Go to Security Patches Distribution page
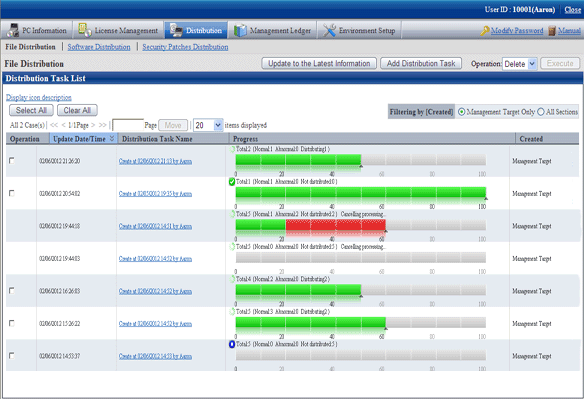This screenshot has height=399, width=584. point(185,47)
